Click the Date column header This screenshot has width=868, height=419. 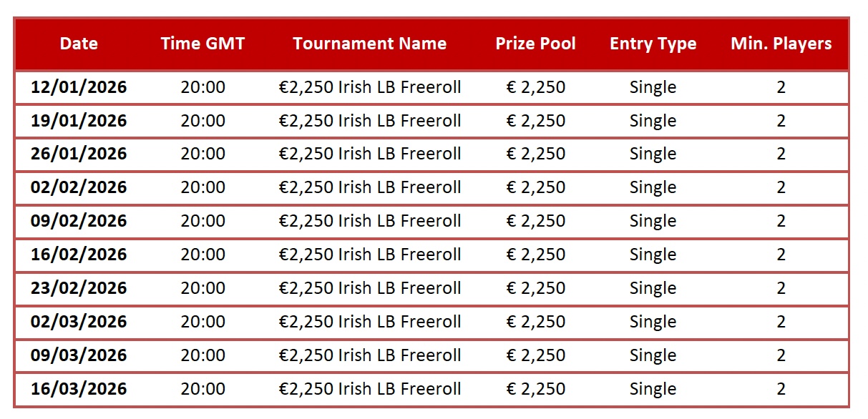point(79,44)
